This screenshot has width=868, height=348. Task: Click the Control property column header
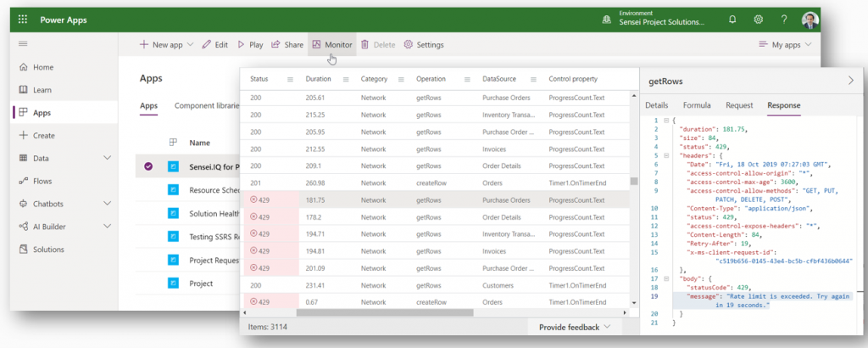(x=573, y=79)
